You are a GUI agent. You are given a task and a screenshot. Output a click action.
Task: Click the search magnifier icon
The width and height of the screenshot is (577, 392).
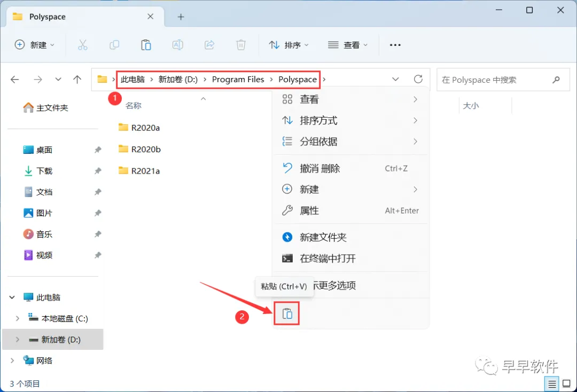(556, 80)
